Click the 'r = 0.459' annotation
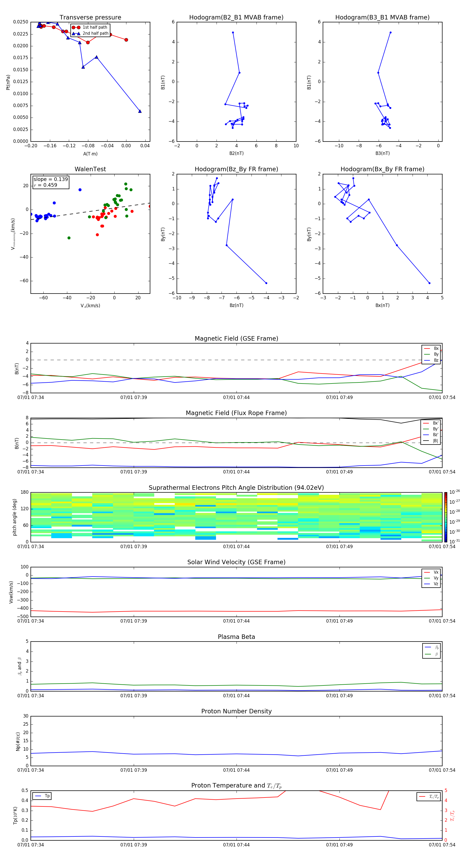Viewport: 473px width, 868px height. [45, 185]
